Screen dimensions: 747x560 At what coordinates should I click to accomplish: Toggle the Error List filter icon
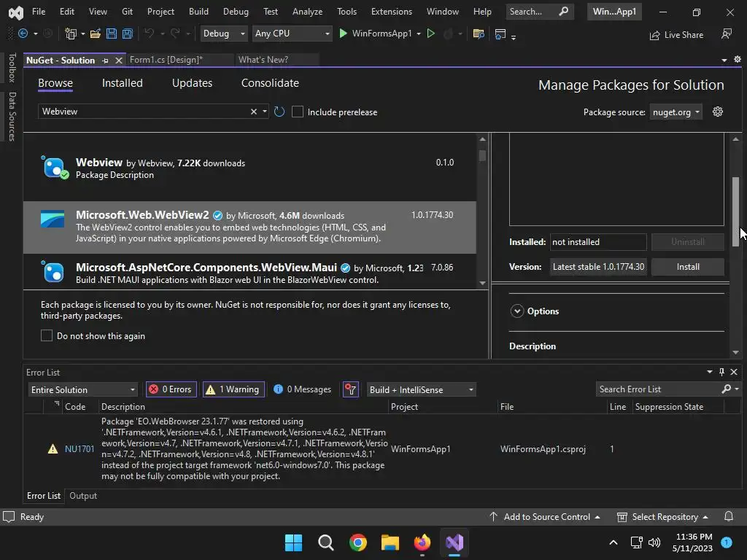[351, 389]
